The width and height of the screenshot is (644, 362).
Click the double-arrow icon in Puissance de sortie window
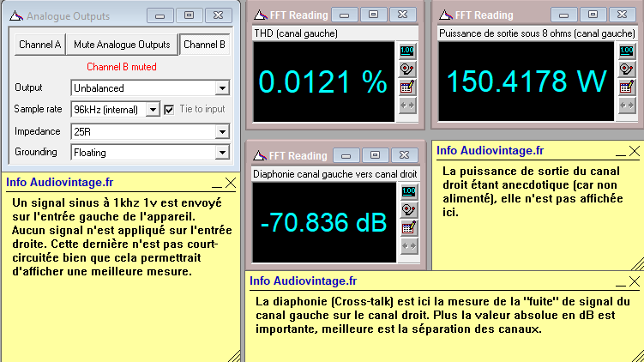(626, 106)
